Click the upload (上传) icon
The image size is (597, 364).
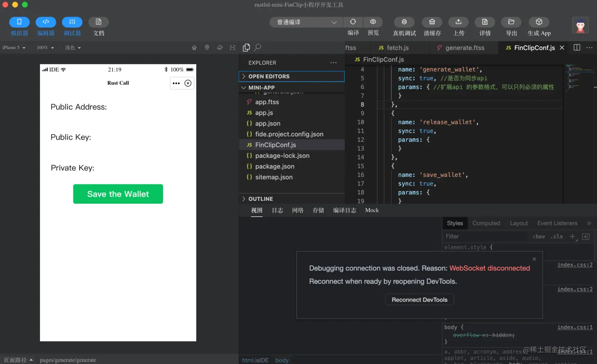458,22
